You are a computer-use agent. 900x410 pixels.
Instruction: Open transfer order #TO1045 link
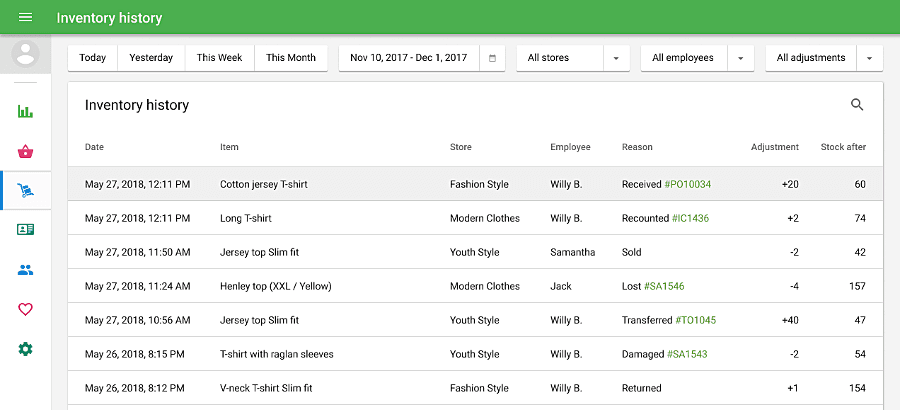695,320
